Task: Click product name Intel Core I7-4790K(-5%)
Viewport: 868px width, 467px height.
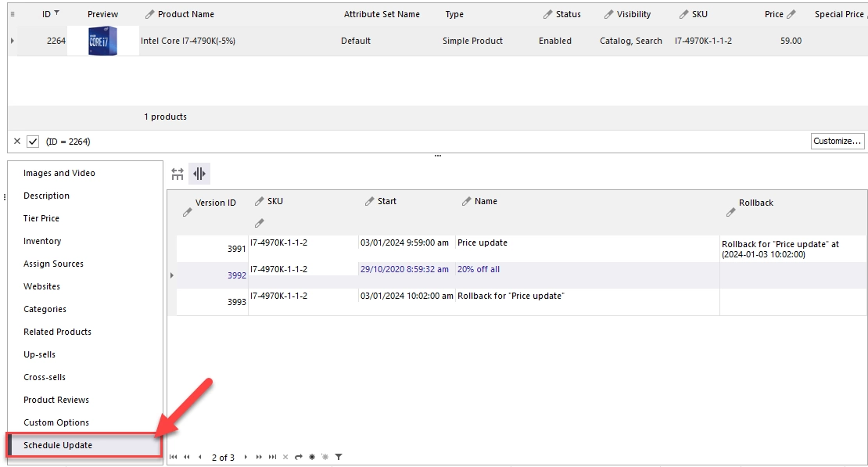Action: (x=188, y=41)
